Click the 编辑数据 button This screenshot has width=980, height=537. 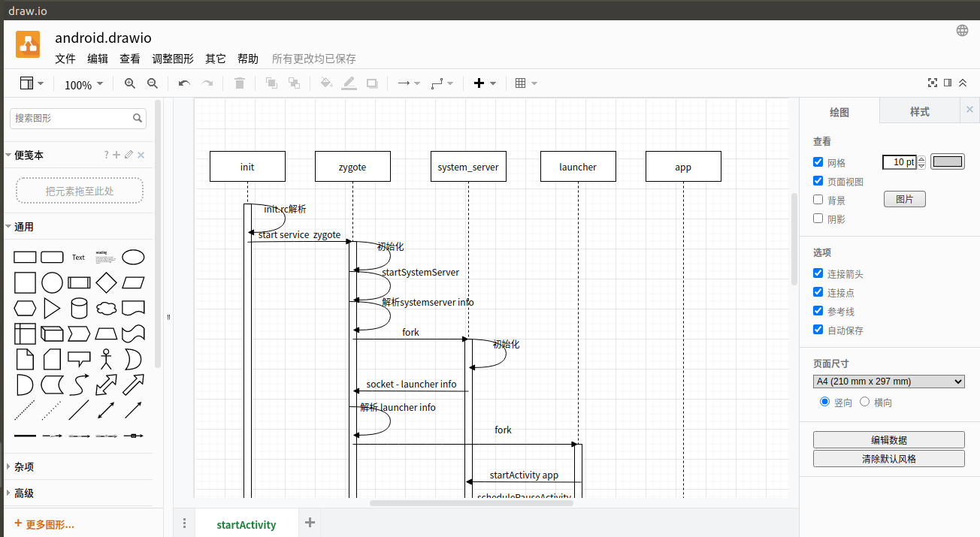pyautogui.click(x=889, y=440)
